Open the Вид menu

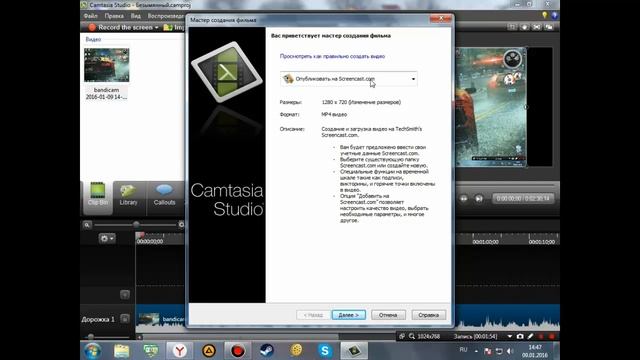click(136, 16)
